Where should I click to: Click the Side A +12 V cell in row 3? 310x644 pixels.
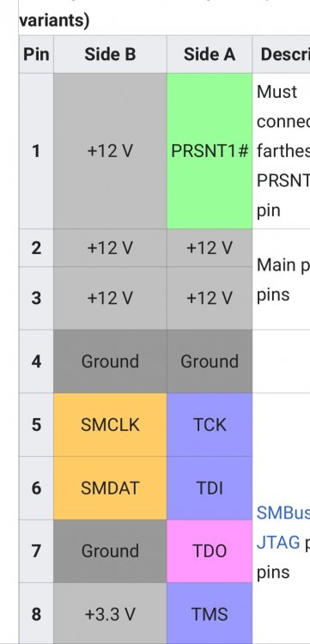[x=210, y=298]
